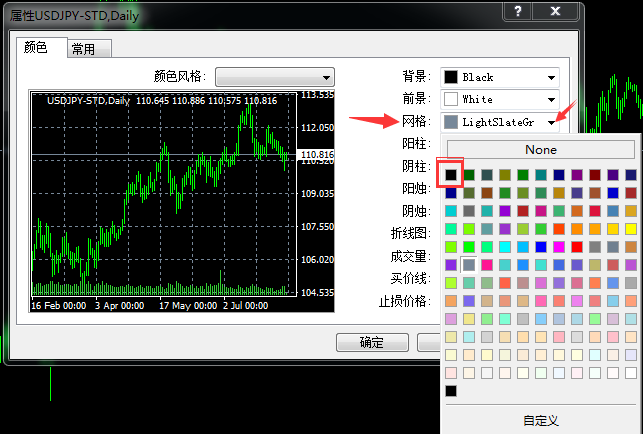The width and height of the screenshot is (643, 434).
Task: Pick dark green swatch right of highlighted black
Action: tap(469, 175)
